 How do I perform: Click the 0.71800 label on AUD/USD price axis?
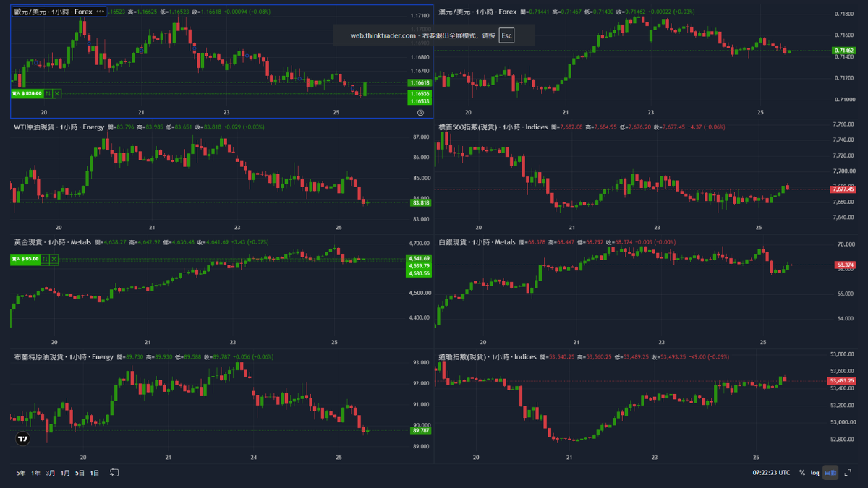(843, 14)
